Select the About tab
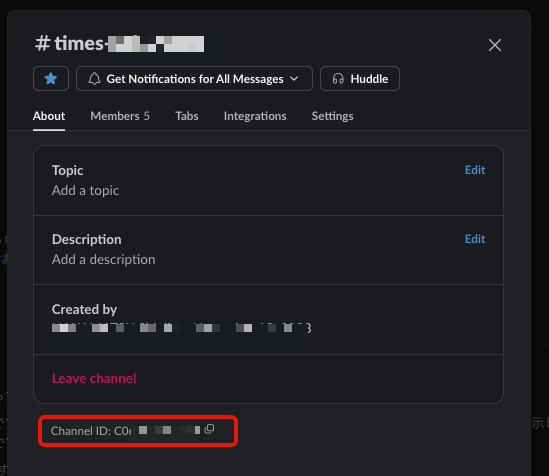This screenshot has width=549, height=476. 49,116
